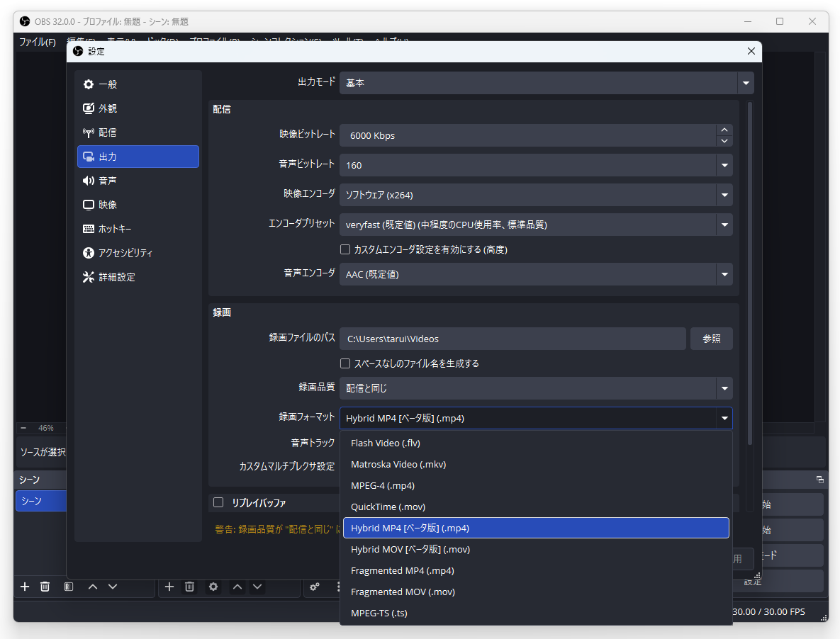
Task: Open the 映像エンコーダ dropdown
Action: (x=724, y=195)
